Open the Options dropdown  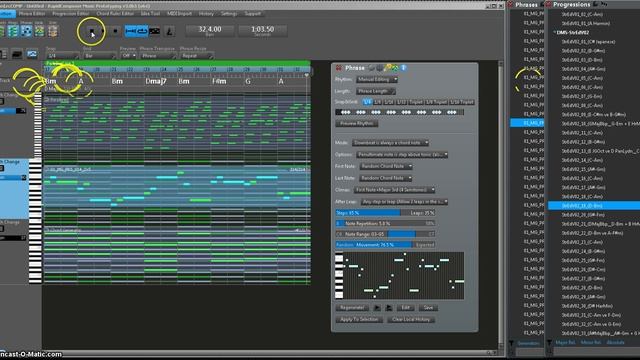pyautogui.click(x=402, y=155)
